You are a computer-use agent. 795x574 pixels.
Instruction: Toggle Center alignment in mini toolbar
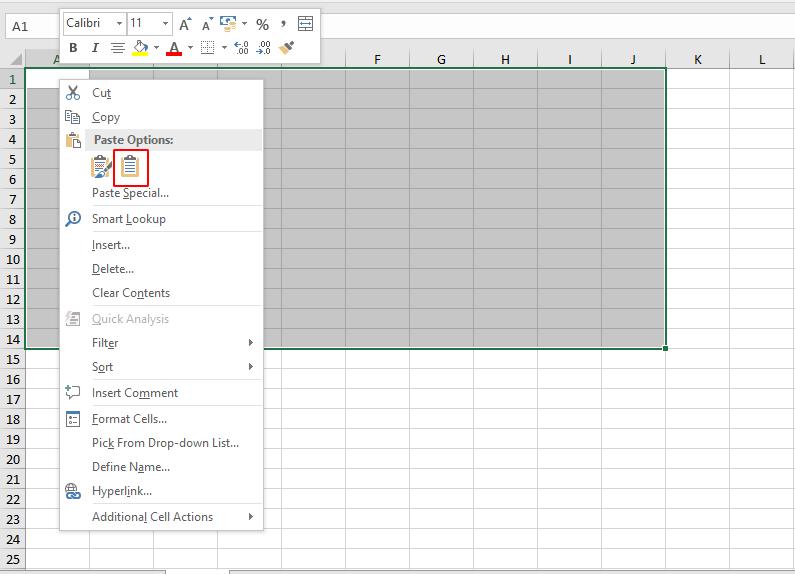117,47
